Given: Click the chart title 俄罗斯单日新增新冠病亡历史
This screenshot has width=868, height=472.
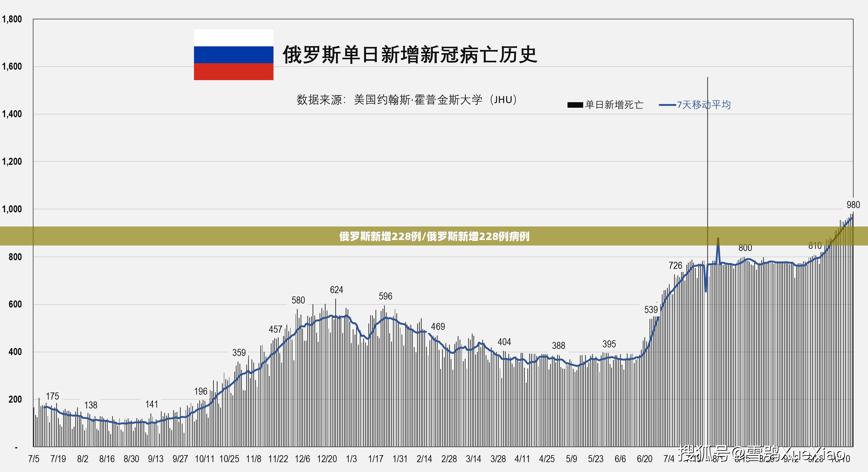Looking at the screenshot, I should [x=410, y=55].
